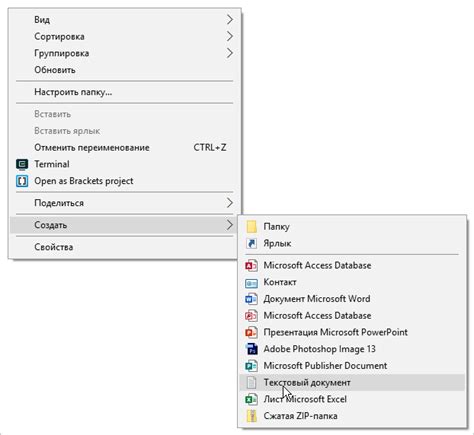The image size is (474, 435).
Task: Click the Publisher Document icon
Action: pos(251,366)
